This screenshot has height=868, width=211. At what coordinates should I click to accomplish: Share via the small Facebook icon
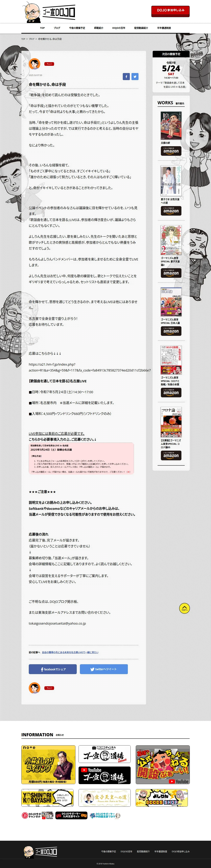[x=126, y=76]
